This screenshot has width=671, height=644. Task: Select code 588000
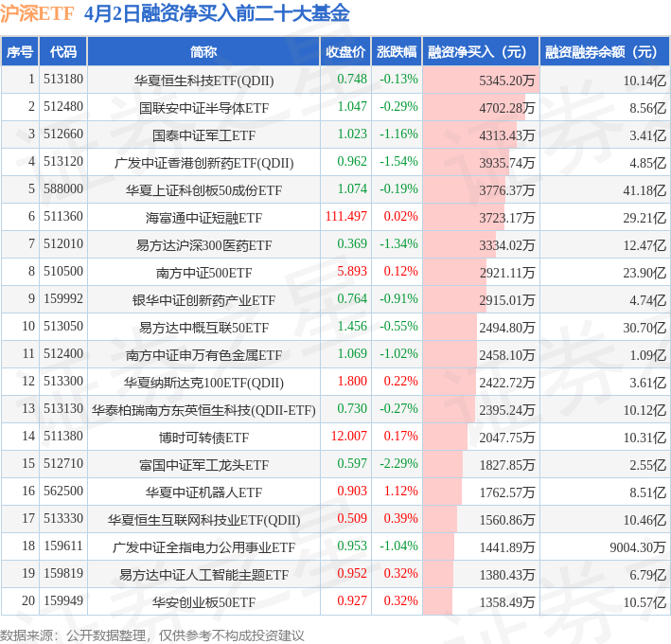(x=63, y=188)
